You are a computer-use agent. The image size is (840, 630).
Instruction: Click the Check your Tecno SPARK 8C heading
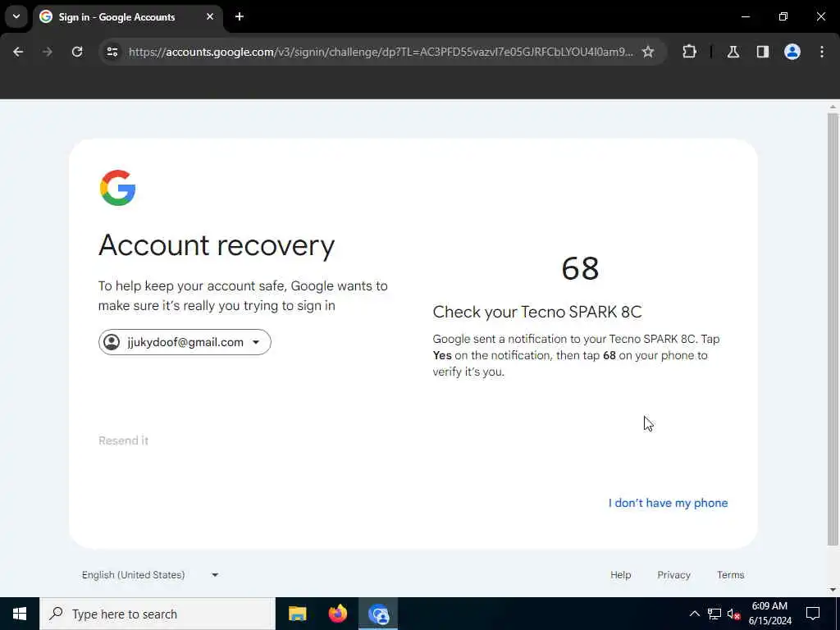[537, 312]
